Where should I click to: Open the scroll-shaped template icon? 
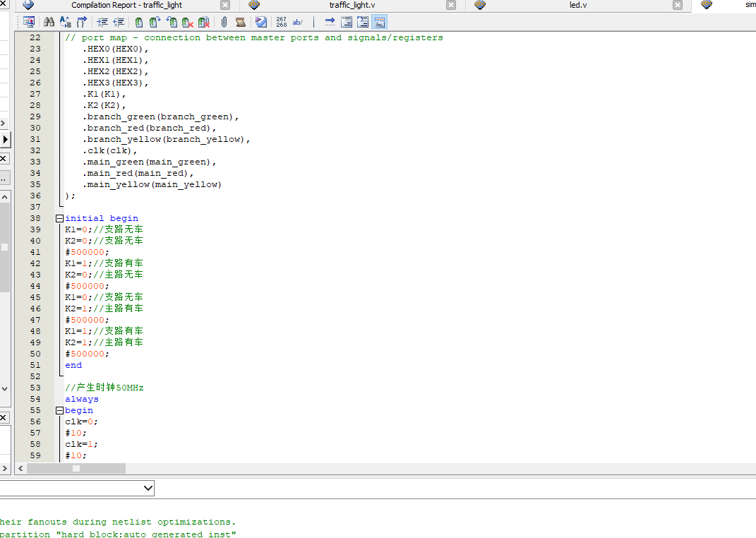pos(241,22)
